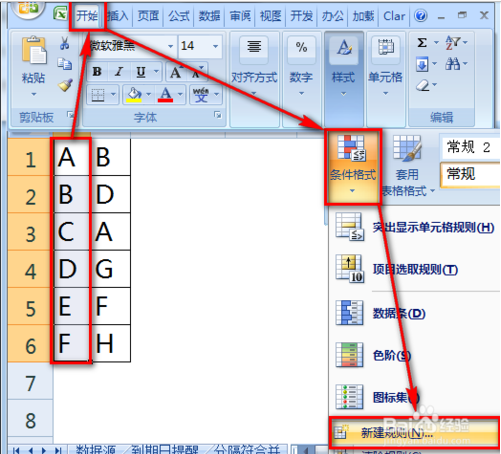The width and height of the screenshot is (501, 454).
Task: Click the yellow fill color button
Action: (x=134, y=94)
